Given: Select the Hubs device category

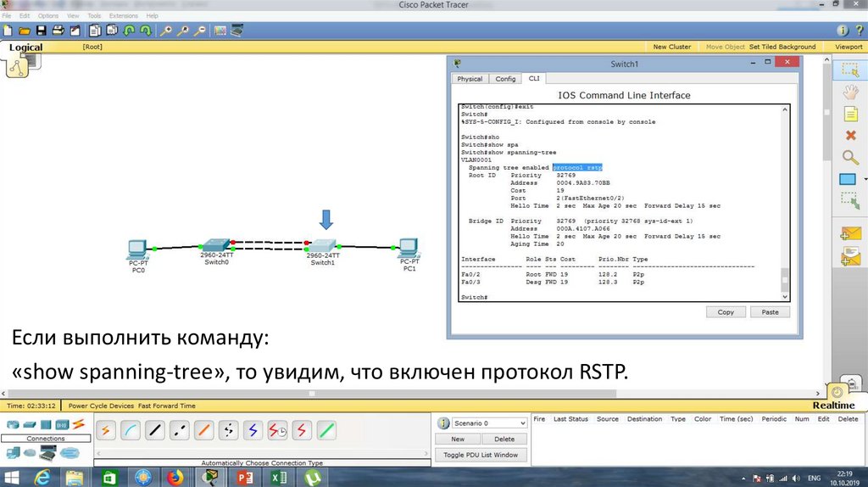Looking at the screenshot, I should pyautogui.click(x=46, y=425).
